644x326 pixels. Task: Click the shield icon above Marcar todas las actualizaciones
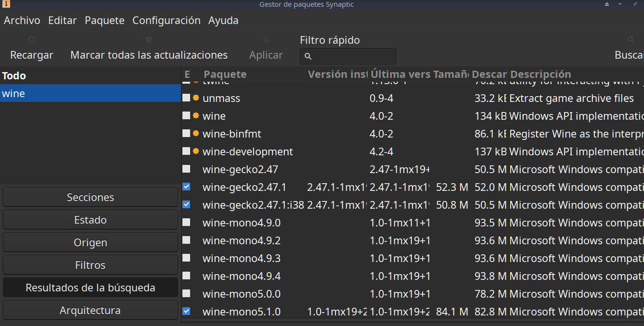coord(149,39)
